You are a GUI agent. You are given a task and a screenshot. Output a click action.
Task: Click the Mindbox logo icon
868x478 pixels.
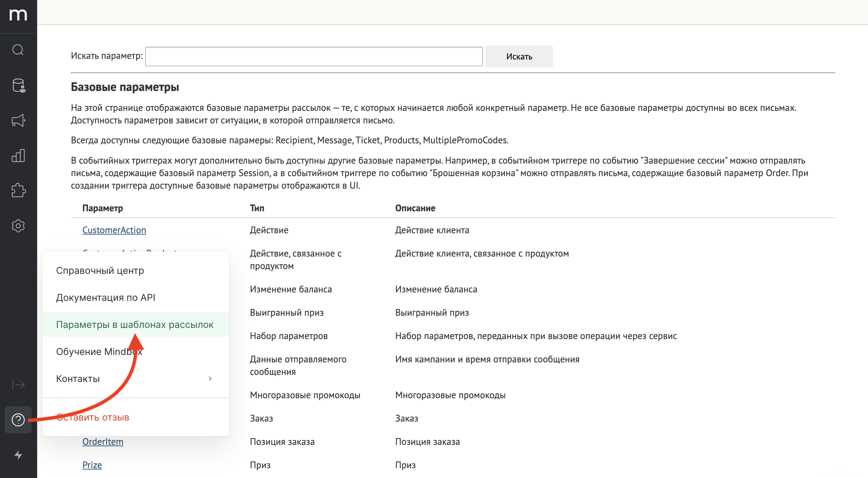(x=18, y=15)
